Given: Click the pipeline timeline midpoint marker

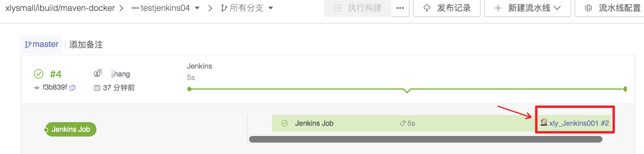Looking at the screenshot, I should [407, 91].
